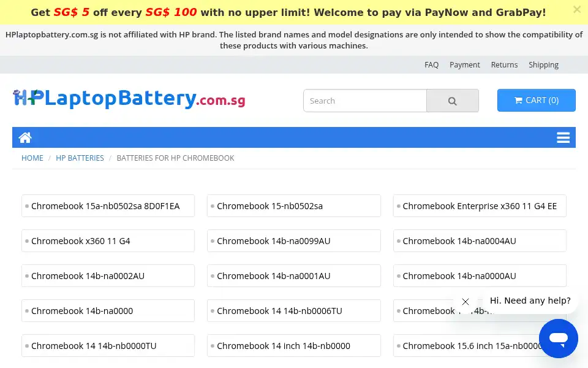Image resolution: width=588 pixels, height=368 pixels.
Task: Dismiss the 'Hi. Need any help?' chat bubble
Action: tap(466, 302)
